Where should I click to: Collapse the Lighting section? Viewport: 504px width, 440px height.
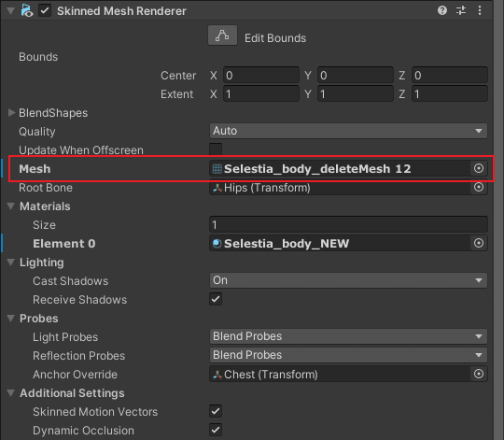tap(11, 263)
